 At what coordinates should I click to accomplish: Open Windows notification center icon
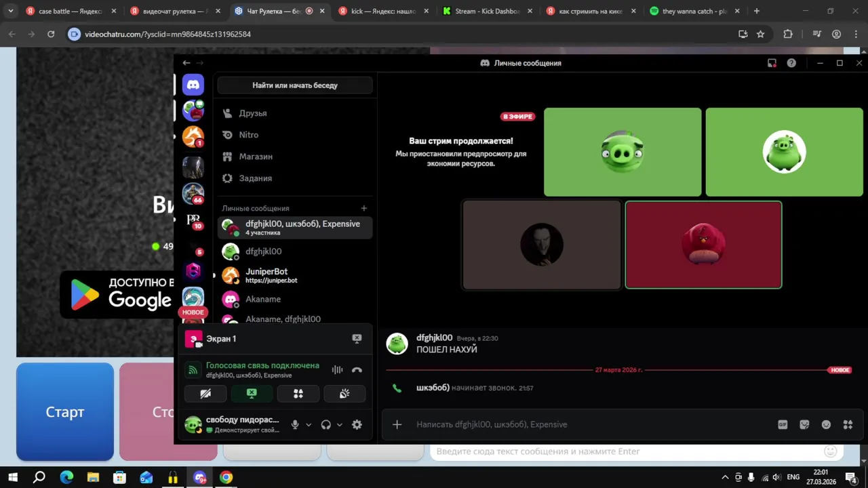(850, 477)
